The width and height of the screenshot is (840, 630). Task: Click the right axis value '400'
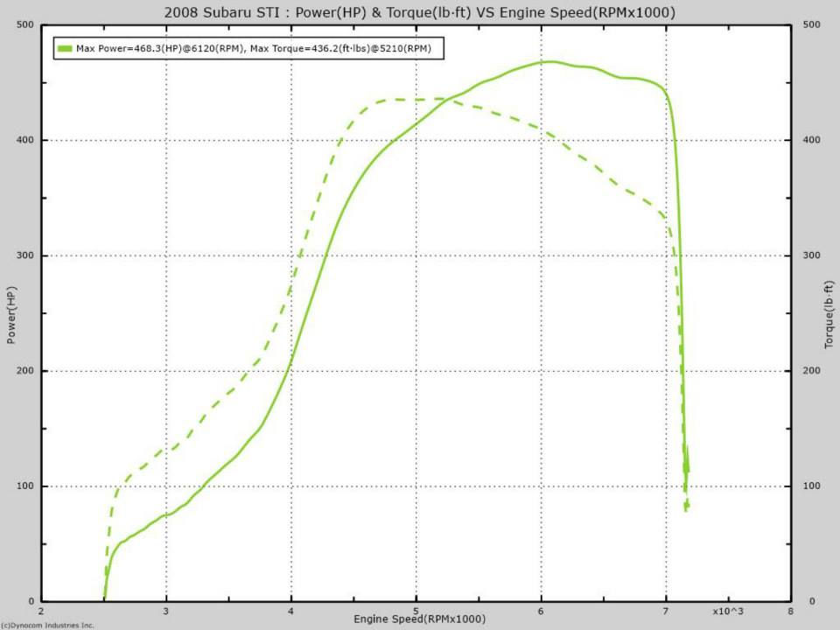coord(812,140)
